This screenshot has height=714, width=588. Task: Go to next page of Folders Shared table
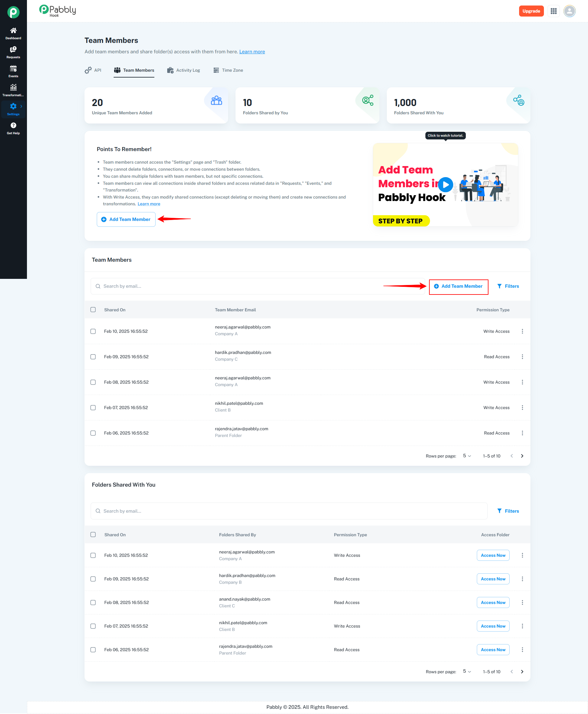522,671
